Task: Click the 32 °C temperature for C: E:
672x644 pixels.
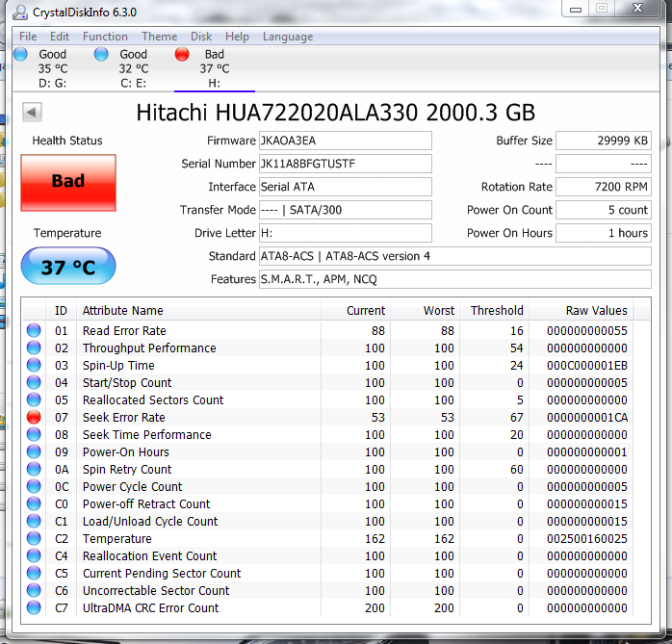Action: 134,68
